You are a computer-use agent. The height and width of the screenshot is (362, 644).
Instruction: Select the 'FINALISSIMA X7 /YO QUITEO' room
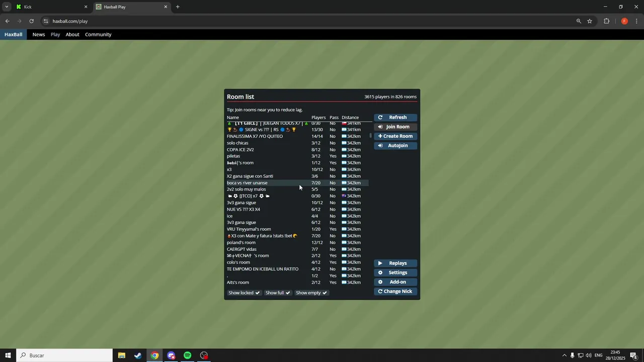coord(297,136)
